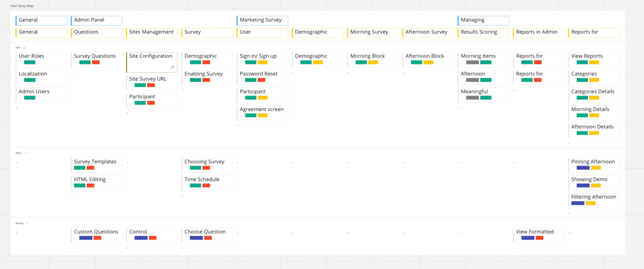644x269 pixels.
Task: Select the Backlog release label
Action: (x=20, y=223)
